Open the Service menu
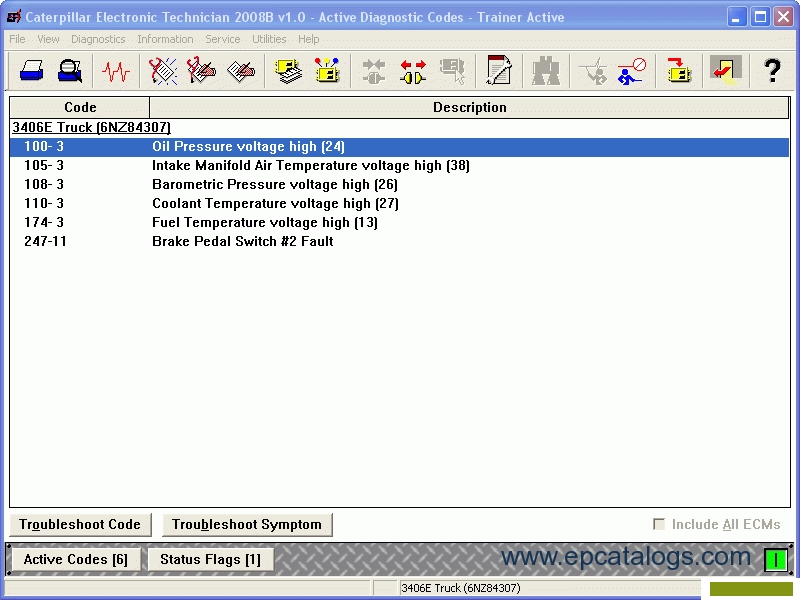Image resolution: width=800 pixels, height=600 pixels. [222, 39]
